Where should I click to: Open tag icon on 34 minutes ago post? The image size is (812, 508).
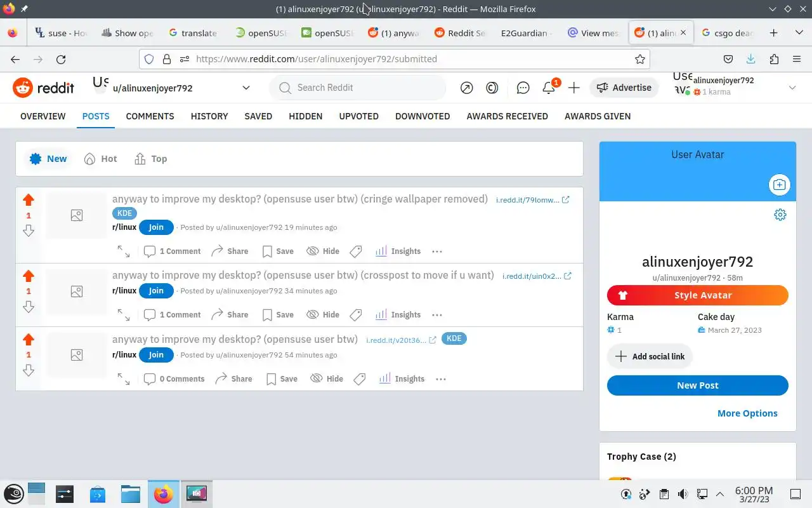pos(356,315)
